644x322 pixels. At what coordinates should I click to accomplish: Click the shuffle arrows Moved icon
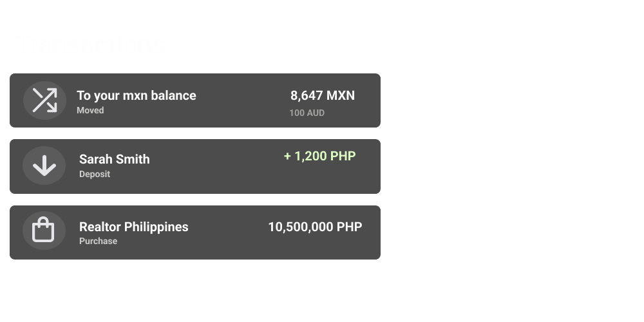[x=44, y=100]
